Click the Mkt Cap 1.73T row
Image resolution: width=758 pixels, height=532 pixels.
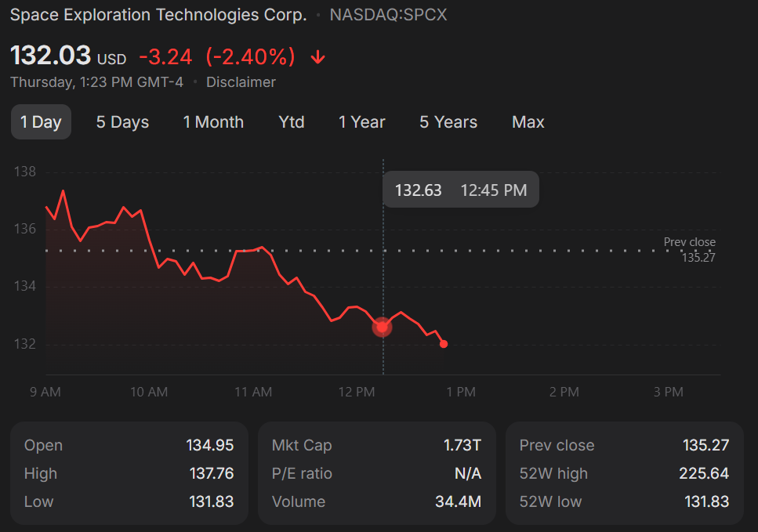click(376, 445)
